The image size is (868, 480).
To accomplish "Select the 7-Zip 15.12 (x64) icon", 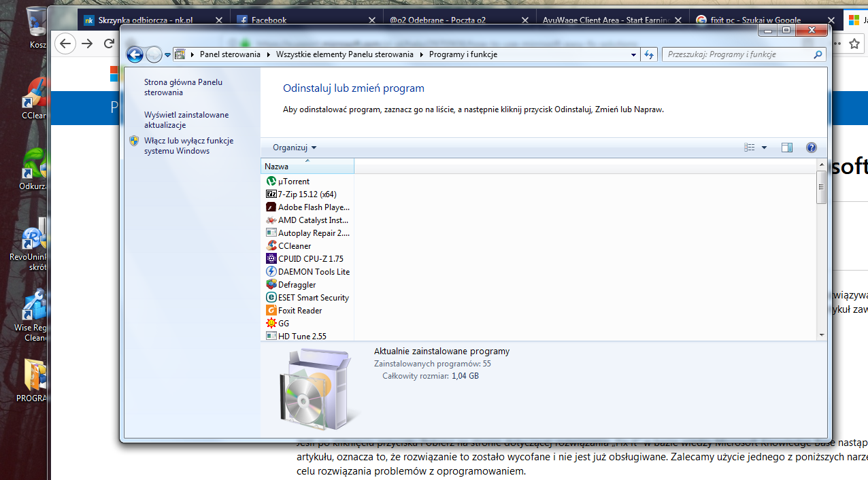I will click(271, 194).
